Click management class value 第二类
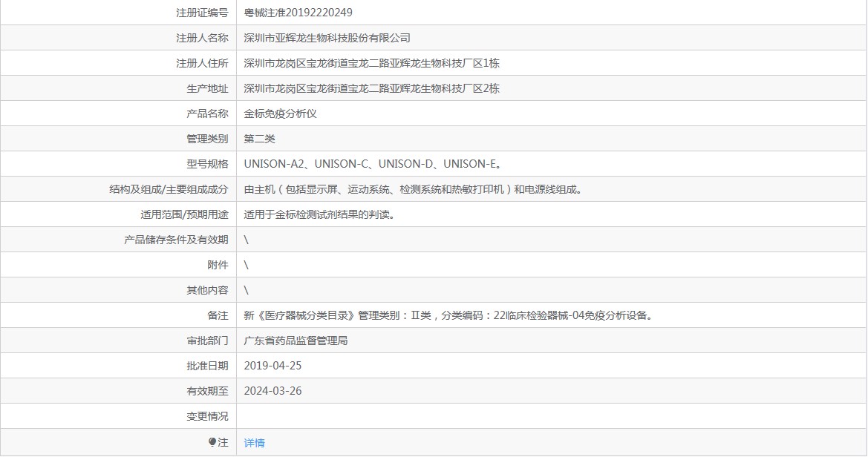 [x=259, y=139]
